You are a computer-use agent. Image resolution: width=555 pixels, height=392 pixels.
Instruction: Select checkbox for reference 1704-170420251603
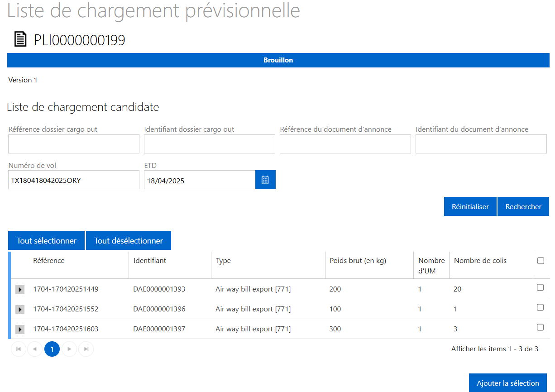coord(540,327)
